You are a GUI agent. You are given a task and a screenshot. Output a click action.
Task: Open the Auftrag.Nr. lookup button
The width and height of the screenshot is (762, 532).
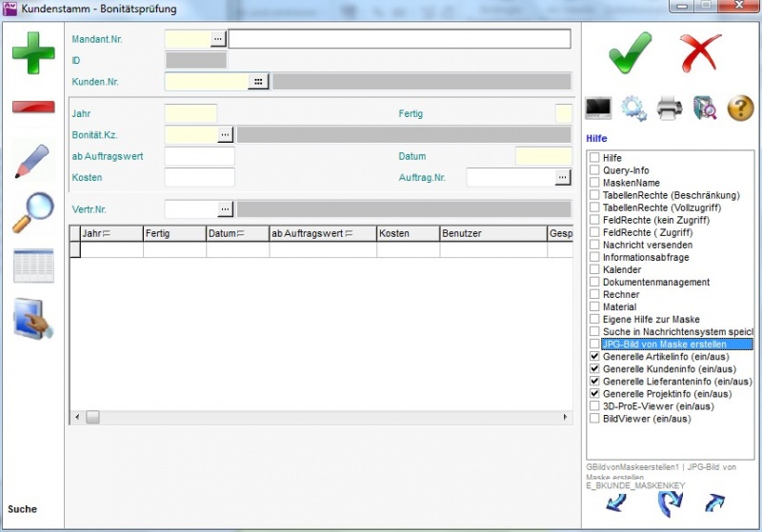[563, 177]
